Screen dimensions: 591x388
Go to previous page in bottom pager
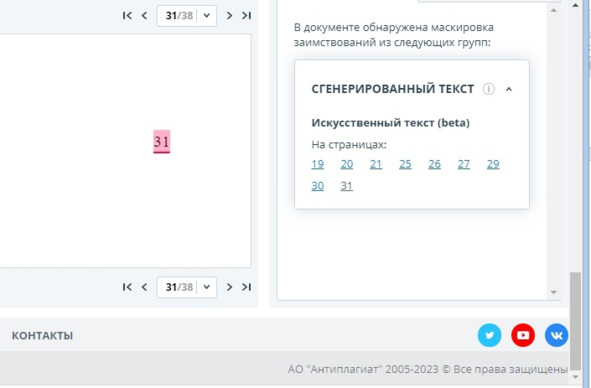144,287
